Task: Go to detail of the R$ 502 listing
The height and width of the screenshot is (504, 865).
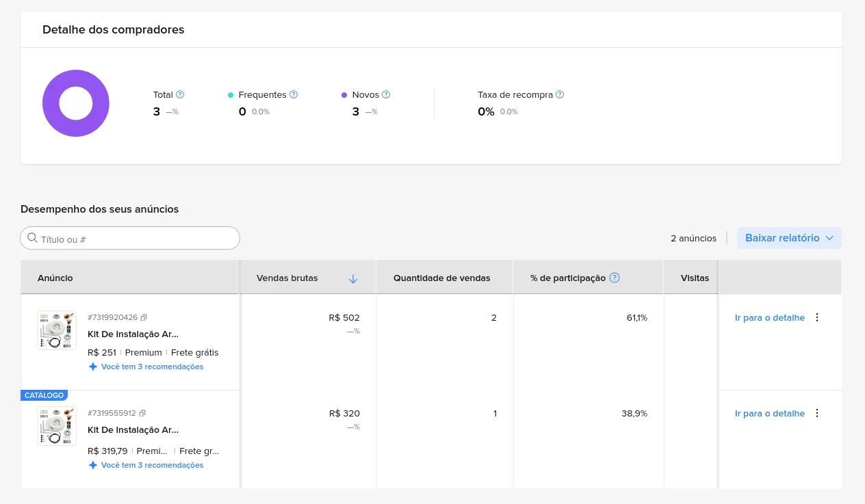Action: point(770,317)
